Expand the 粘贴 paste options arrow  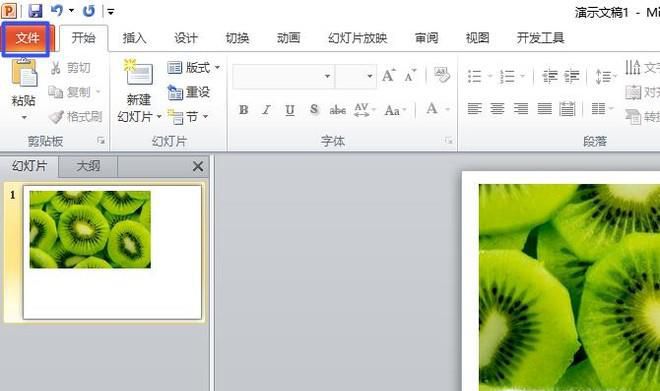click(24, 117)
